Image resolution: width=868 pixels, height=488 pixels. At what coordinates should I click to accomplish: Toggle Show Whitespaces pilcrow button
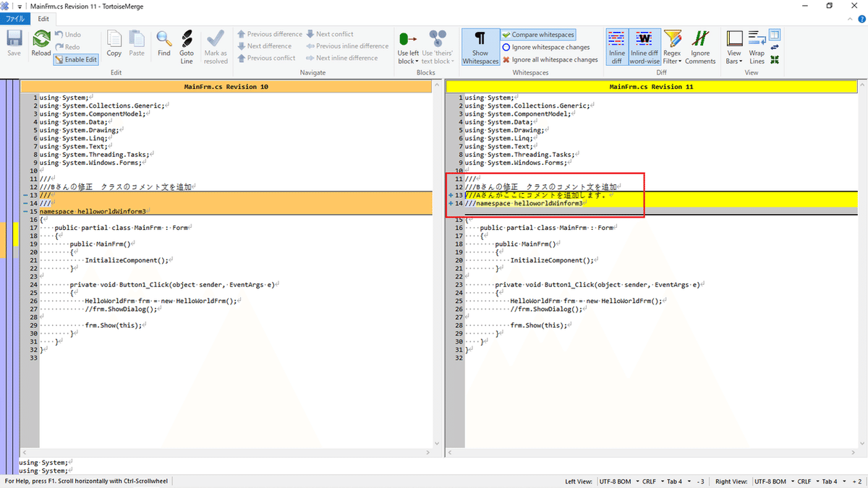(480, 48)
